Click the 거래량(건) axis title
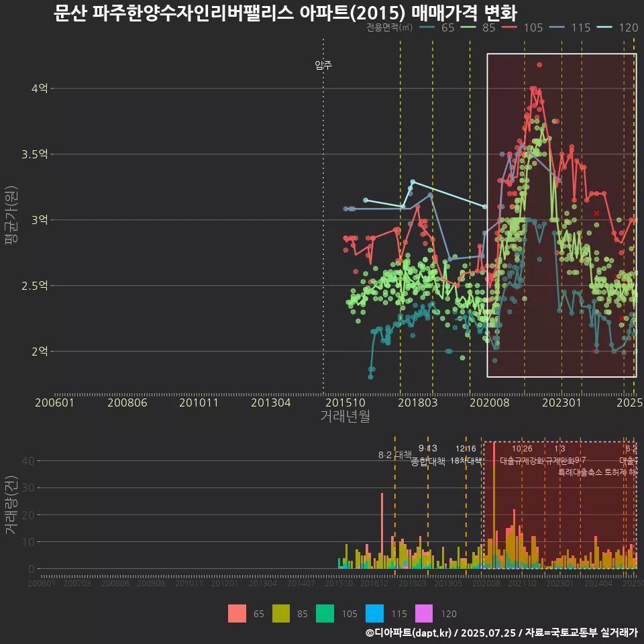 click(11, 505)
